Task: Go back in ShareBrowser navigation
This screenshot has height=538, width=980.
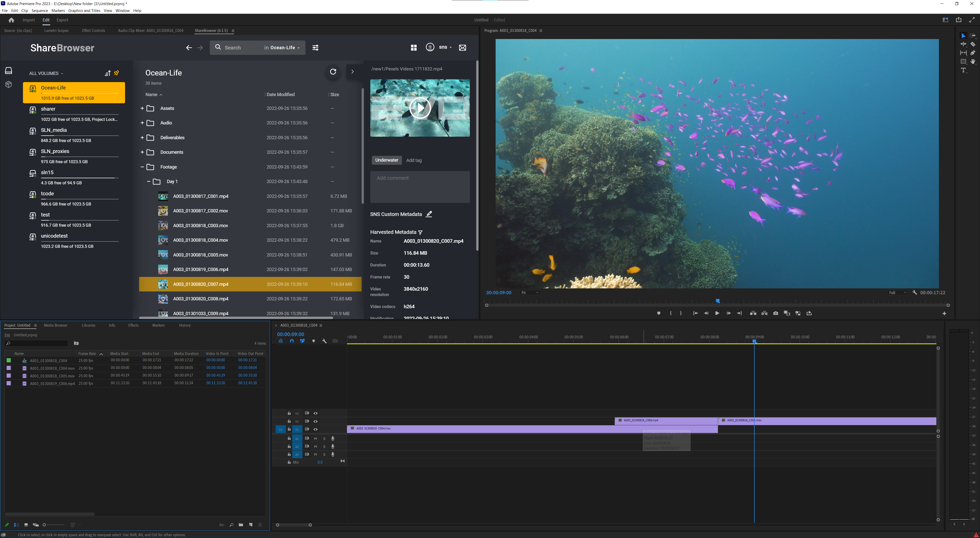Action: tap(189, 47)
